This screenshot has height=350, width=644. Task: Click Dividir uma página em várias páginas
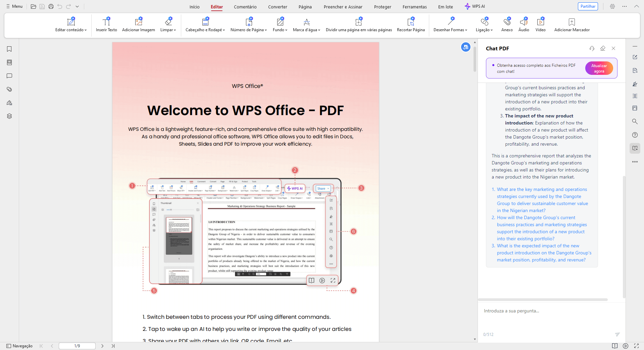359,25
